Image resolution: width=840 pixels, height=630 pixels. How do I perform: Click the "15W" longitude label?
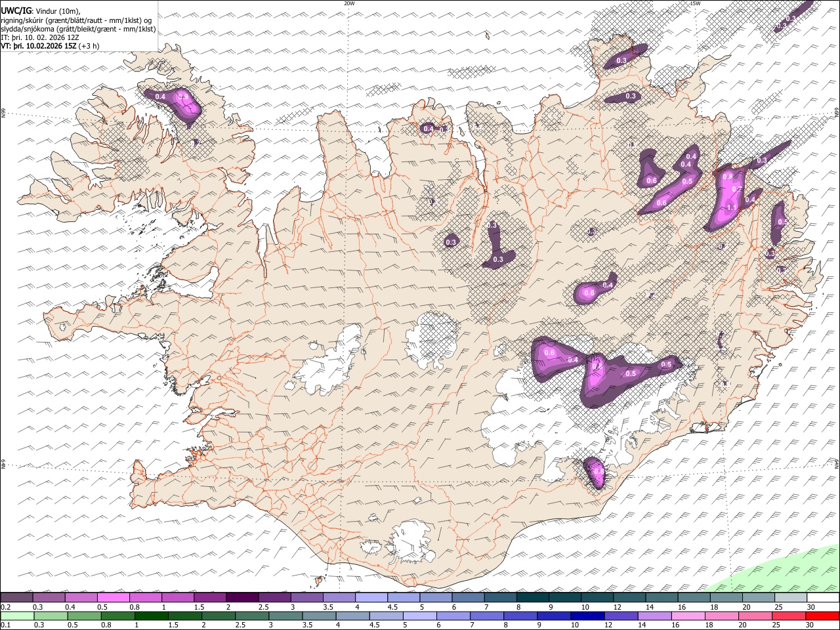[695, 3]
